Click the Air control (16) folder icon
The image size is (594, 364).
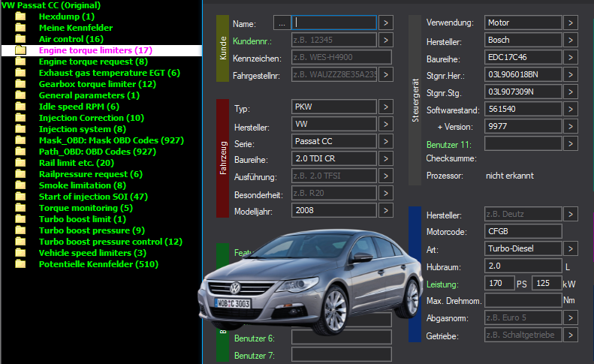pos(20,39)
